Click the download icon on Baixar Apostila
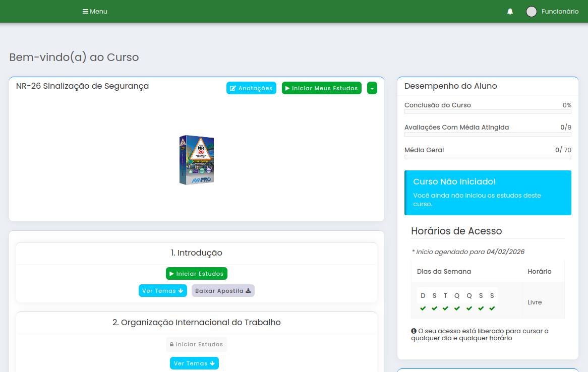Image resolution: width=588 pixels, height=372 pixels. [x=249, y=290]
